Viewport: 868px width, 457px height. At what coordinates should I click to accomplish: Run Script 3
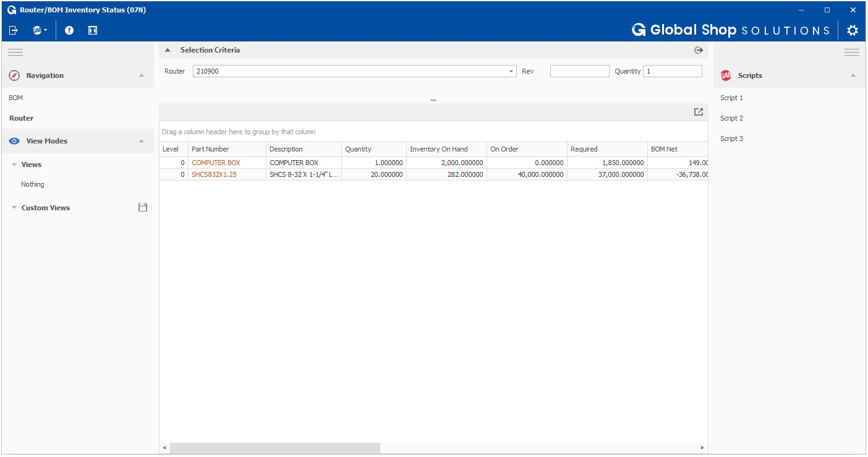731,139
